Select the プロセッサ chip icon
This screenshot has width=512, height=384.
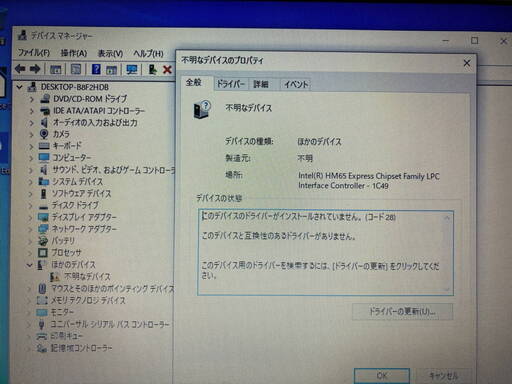tap(43, 253)
